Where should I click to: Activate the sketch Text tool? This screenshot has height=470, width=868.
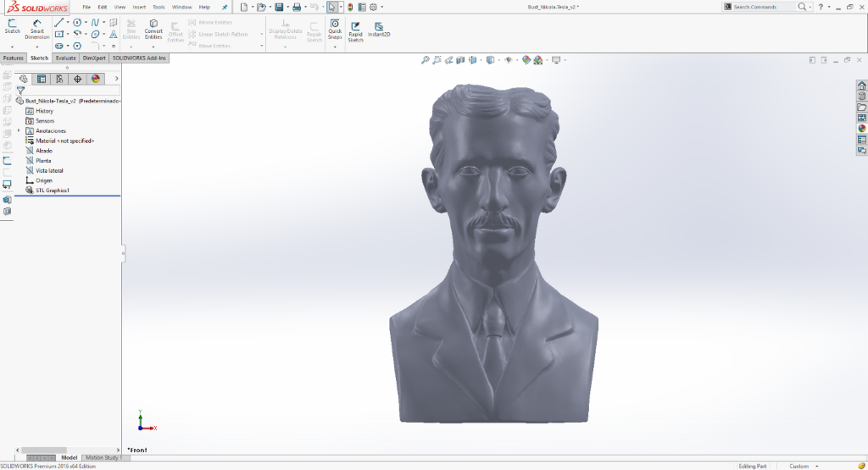tap(114, 34)
